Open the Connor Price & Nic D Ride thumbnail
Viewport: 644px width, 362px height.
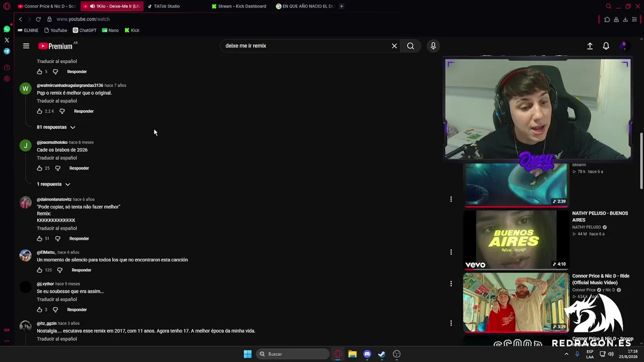coord(516,302)
